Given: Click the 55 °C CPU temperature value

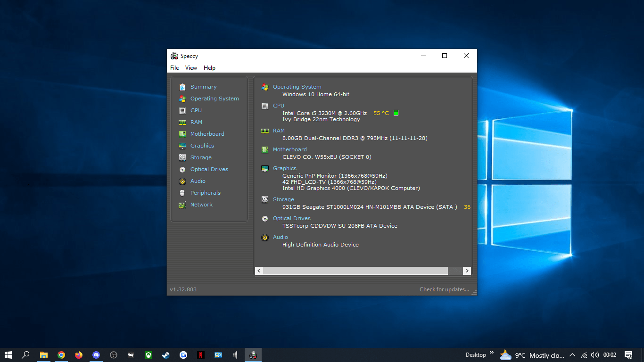Looking at the screenshot, I should click(381, 113).
